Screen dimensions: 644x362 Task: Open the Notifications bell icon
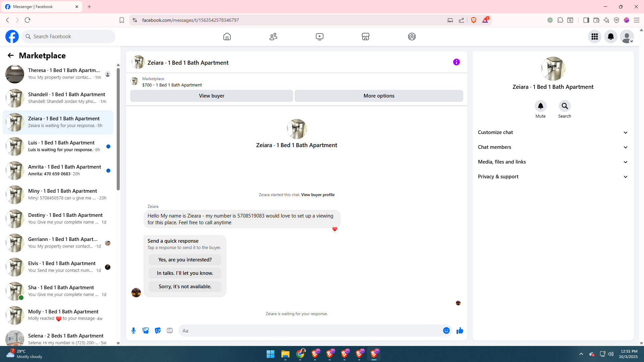[611, 37]
